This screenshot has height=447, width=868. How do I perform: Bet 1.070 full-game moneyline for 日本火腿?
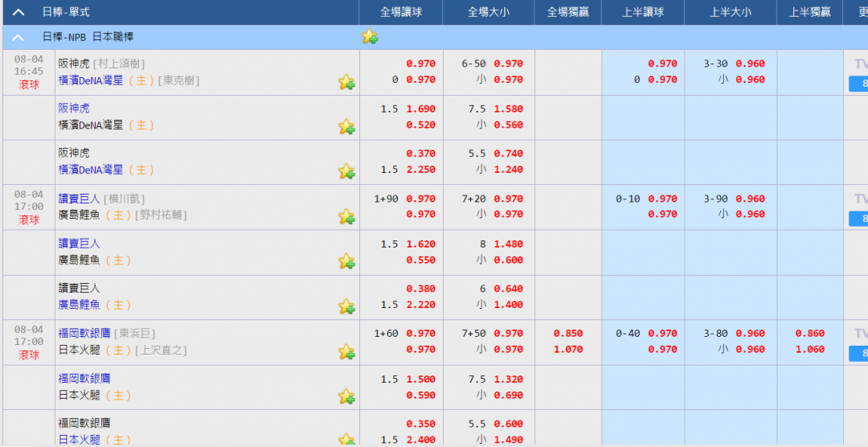pos(568,350)
